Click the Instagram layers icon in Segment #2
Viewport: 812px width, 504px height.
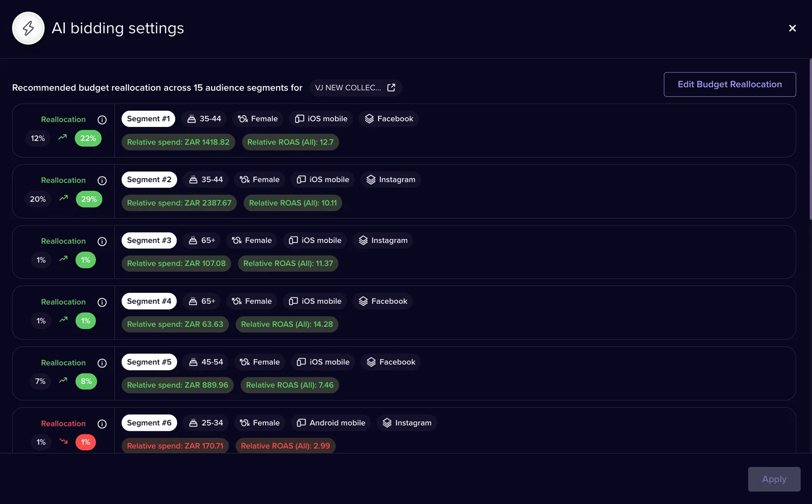pos(371,180)
